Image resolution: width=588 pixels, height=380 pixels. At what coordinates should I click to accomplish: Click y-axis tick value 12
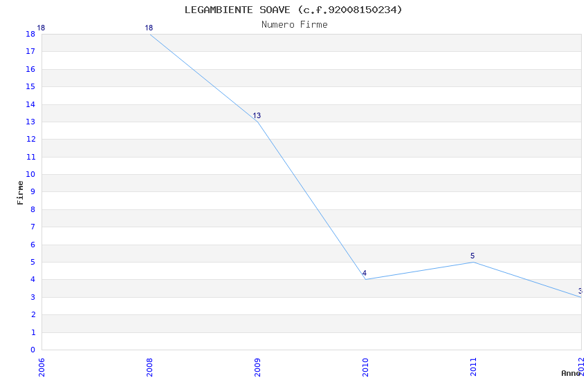tap(30, 140)
